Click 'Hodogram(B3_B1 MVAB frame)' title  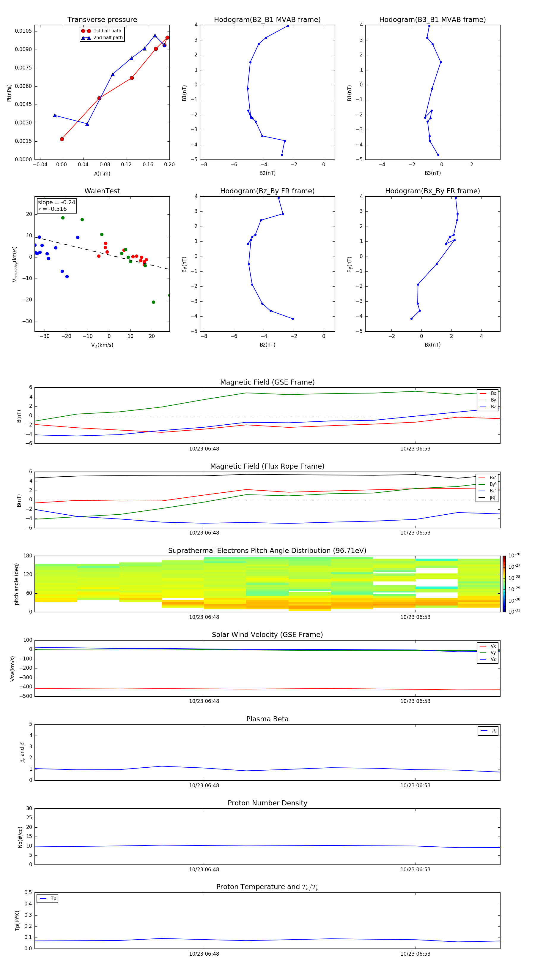(432, 19)
